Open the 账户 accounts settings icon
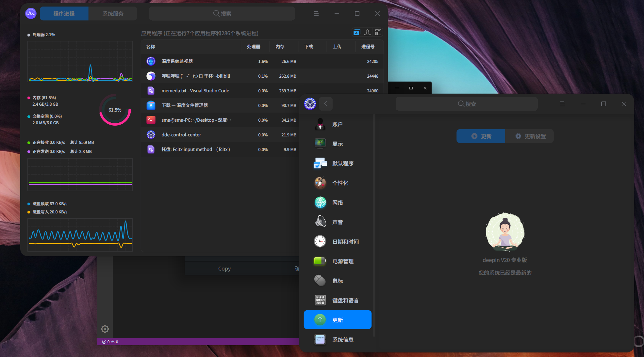The width and height of the screenshot is (644, 357). click(320, 124)
